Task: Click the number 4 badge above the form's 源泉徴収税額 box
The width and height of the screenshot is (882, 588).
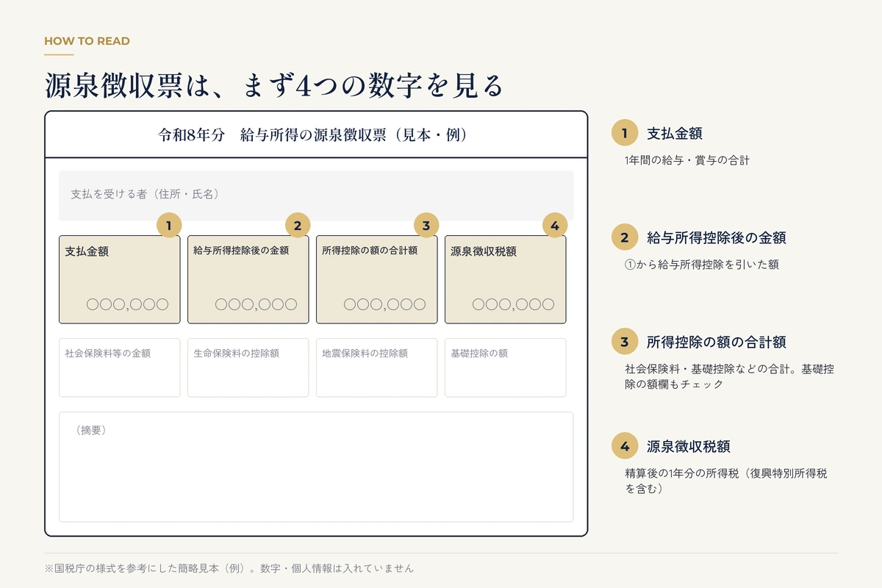Action: pos(555,225)
